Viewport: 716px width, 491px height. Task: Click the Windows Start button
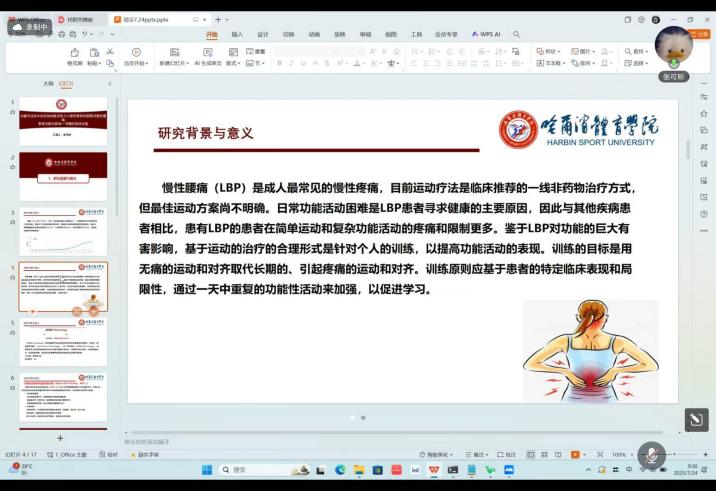(x=207, y=470)
